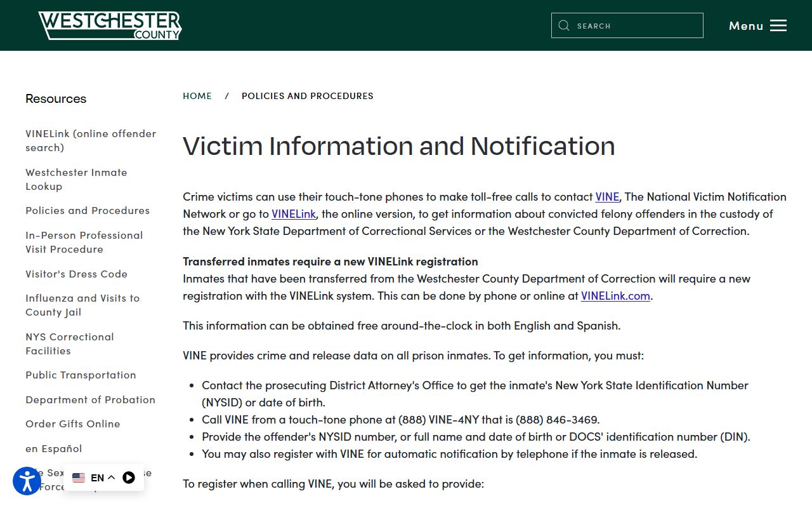Open the Menu label in the header
Viewport: 812px width, 508px height.
pos(746,25)
